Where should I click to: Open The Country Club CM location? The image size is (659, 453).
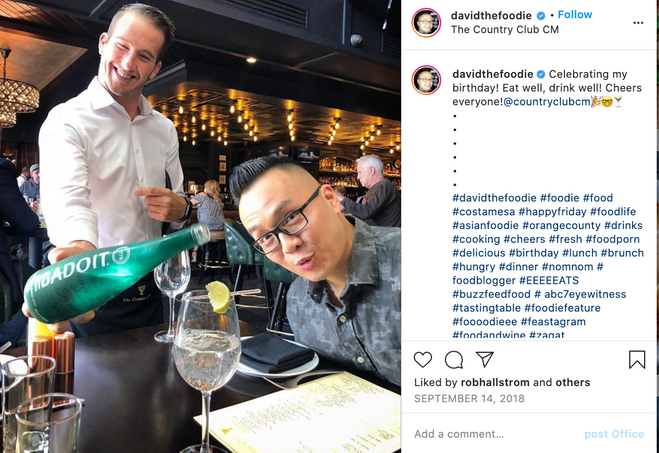pyautogui.click(x=505, y=30)
